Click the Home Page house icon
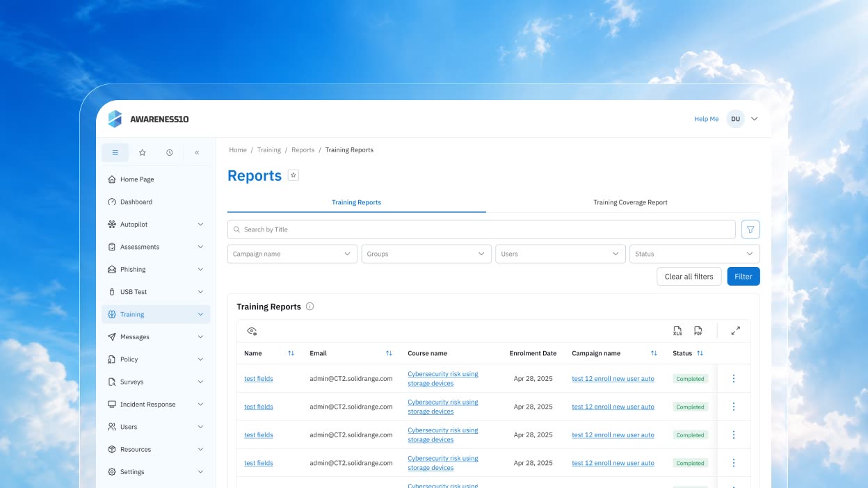Viewport: 868px width, 488px height. (112, 179)
